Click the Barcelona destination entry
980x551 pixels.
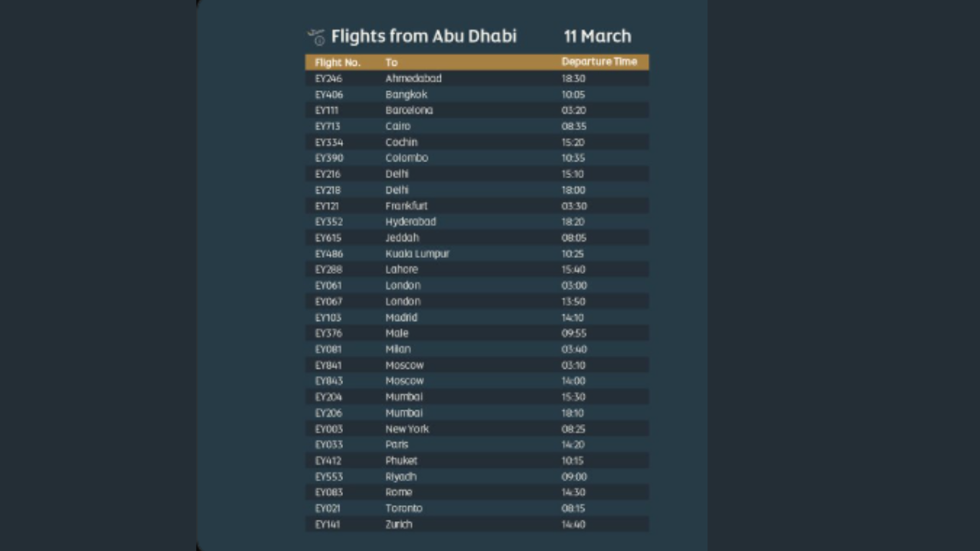coord(409,110)
